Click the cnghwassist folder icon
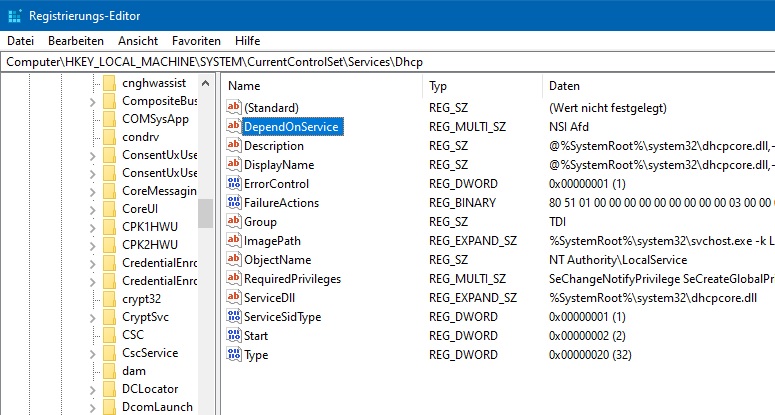 (109, 83)
